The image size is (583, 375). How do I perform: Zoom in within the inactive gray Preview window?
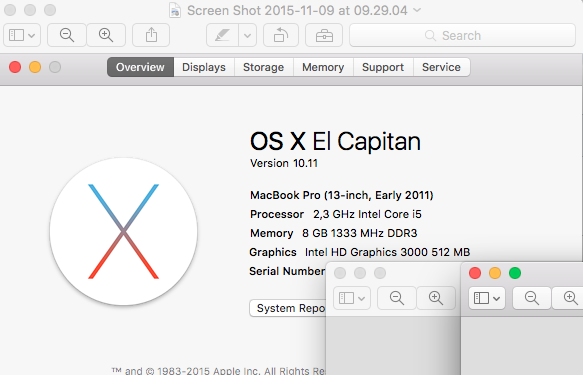[x=436, y=298]
